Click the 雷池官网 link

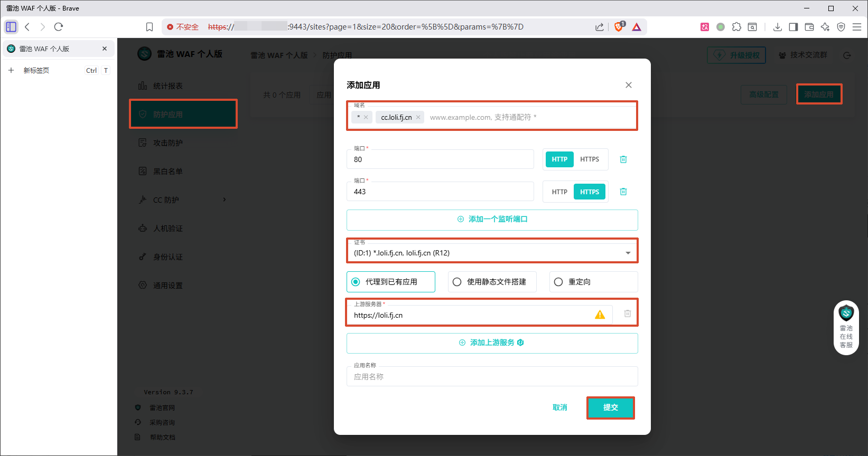click(x=162, y=408)
